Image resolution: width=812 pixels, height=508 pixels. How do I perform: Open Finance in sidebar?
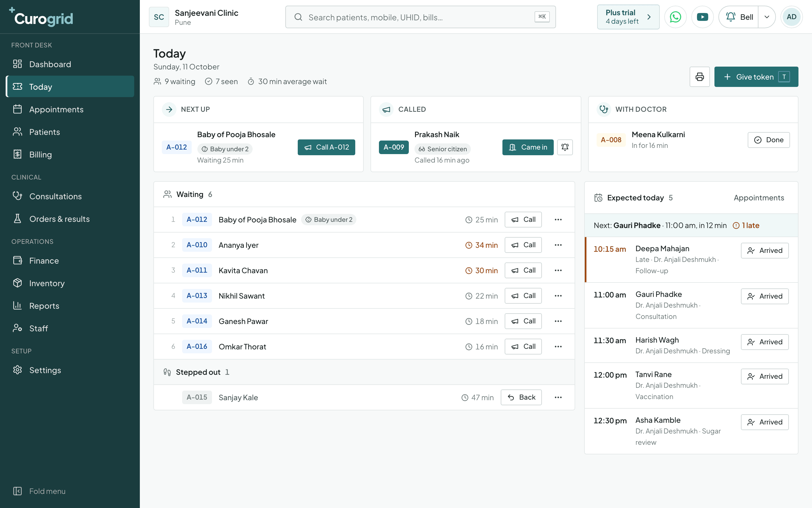tap(70, 261)
